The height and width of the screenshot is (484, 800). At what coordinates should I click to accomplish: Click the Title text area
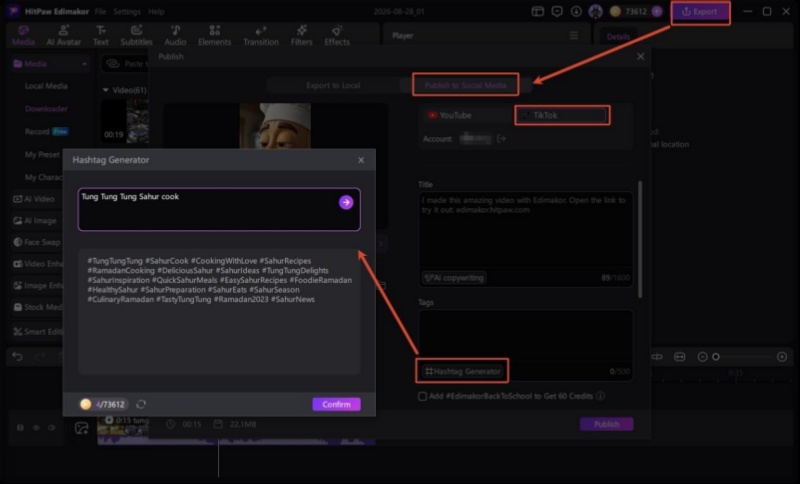click(526, 230)
